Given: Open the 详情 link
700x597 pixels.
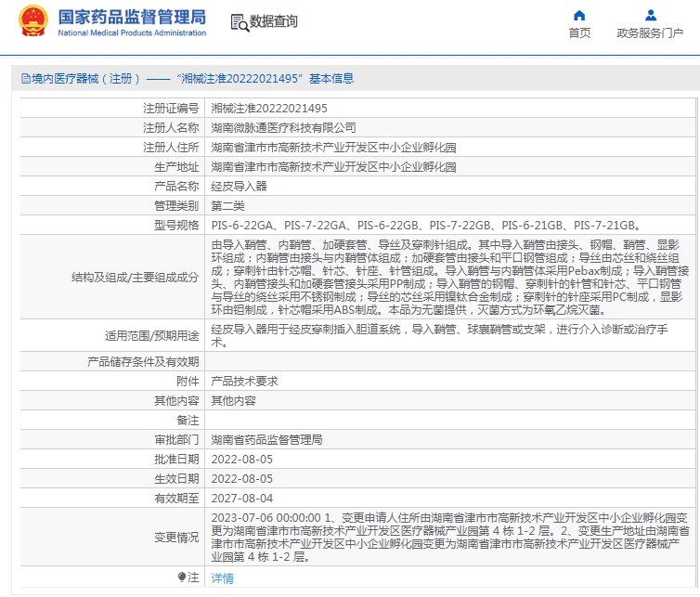Looking at the screenshot, I should [222, 578].
